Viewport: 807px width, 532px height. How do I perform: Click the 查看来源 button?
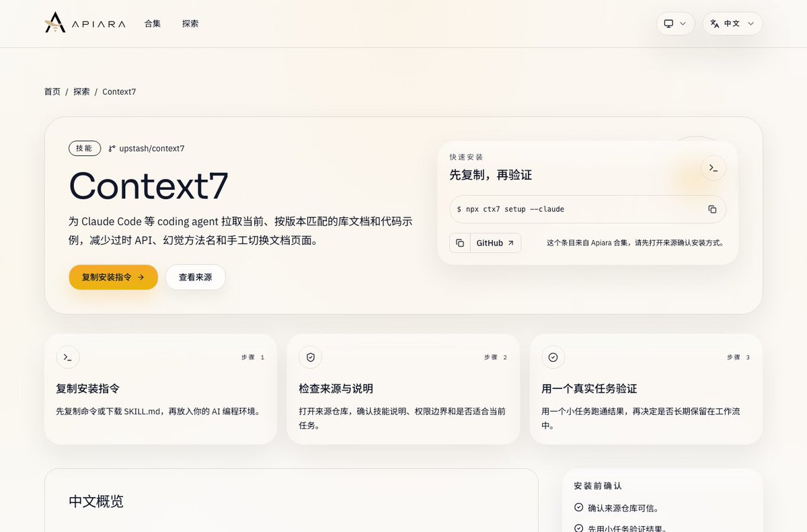pos(195,277)
